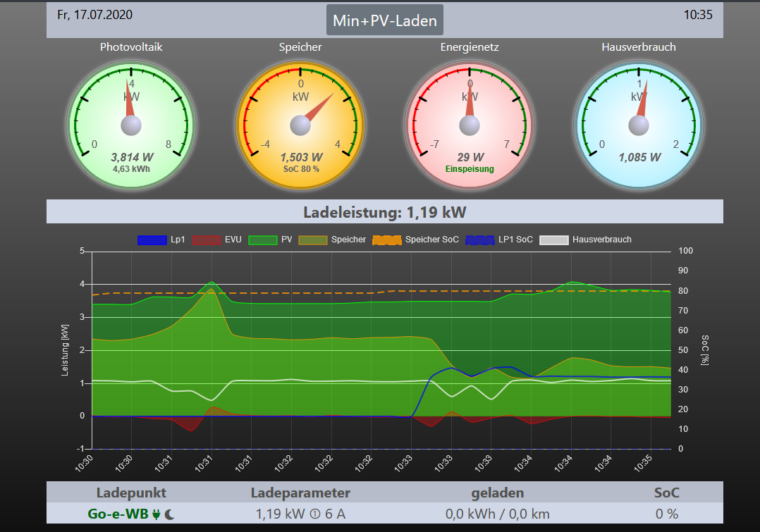This screenshot has width=760, height=532.
Task: Click the Ladepunkt column header
Action: (x=131, y=493)
